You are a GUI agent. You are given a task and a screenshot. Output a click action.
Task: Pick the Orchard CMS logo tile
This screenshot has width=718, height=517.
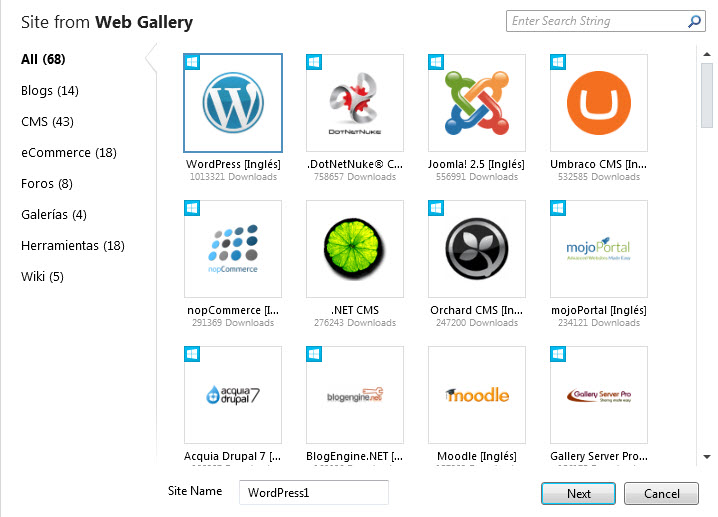pos(477,249)
